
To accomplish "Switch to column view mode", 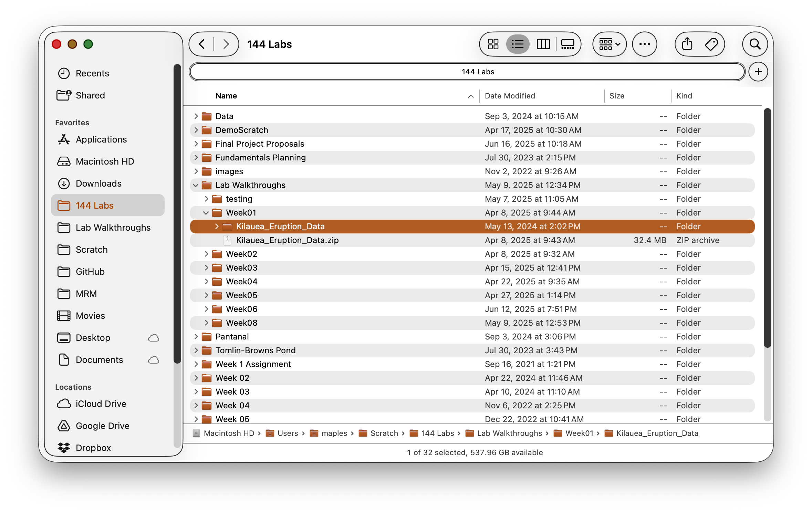I will click(543, 44).
